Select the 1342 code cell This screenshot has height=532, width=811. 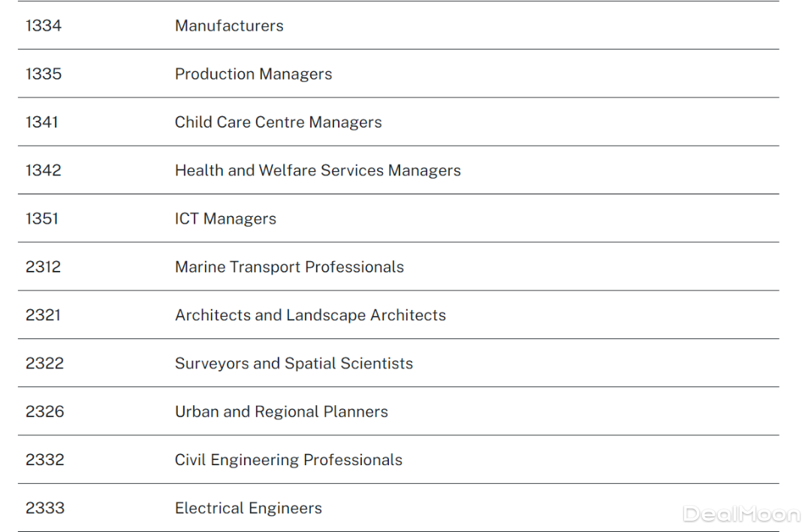(x=44, y=170)
